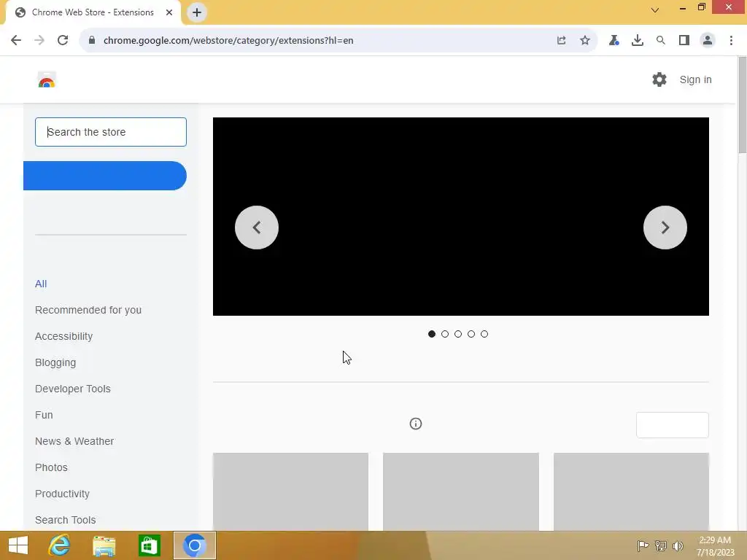Open the Windows Start menu

[x=18, y=545]
